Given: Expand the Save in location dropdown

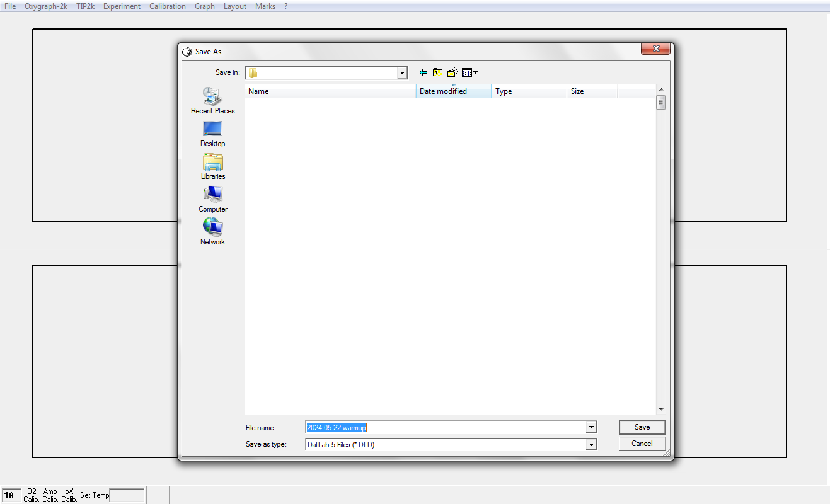Looking at the screenshot, I should coord(402,73).
